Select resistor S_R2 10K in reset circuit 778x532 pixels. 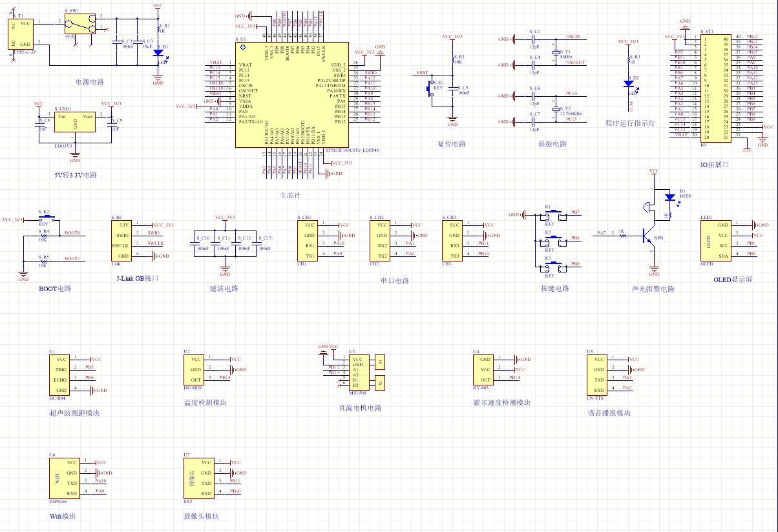click(452, 59)
